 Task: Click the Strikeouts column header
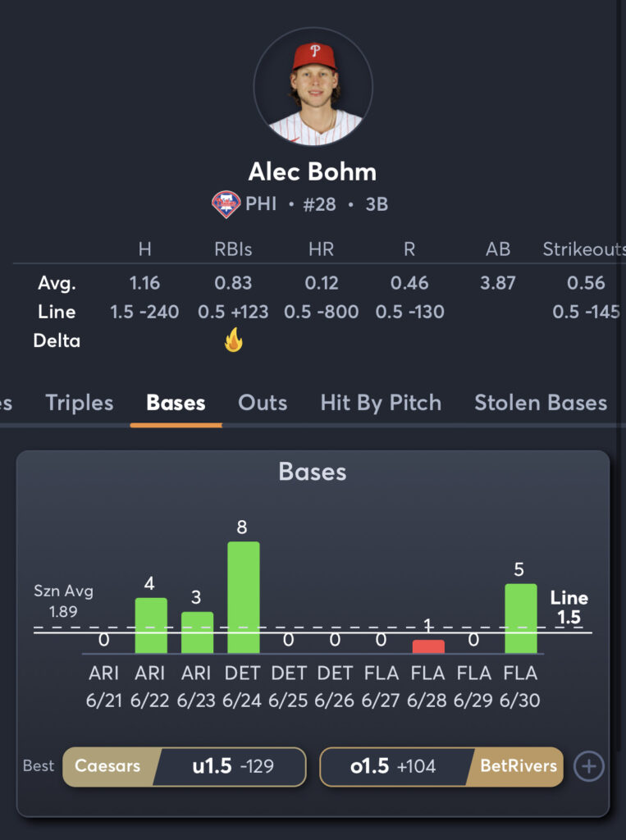[x=583, y=249]
